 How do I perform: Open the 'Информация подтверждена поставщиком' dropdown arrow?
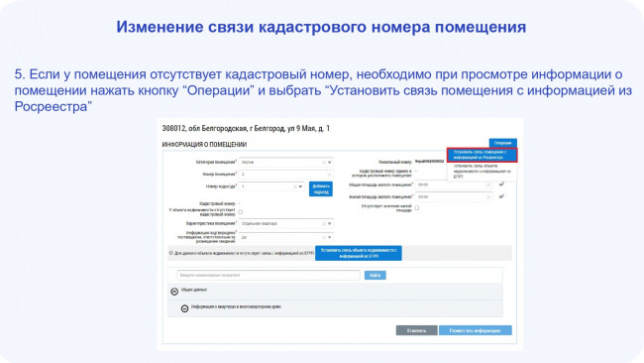pos(329,238)
